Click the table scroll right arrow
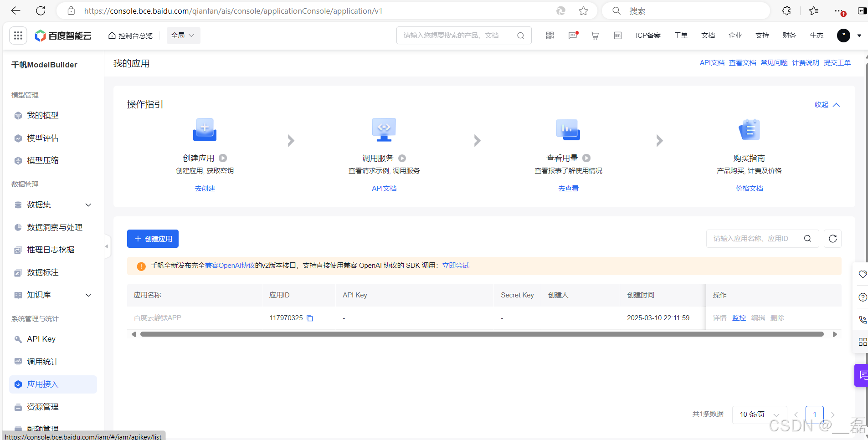Viewport: 868px width, 440px height. 835,334
